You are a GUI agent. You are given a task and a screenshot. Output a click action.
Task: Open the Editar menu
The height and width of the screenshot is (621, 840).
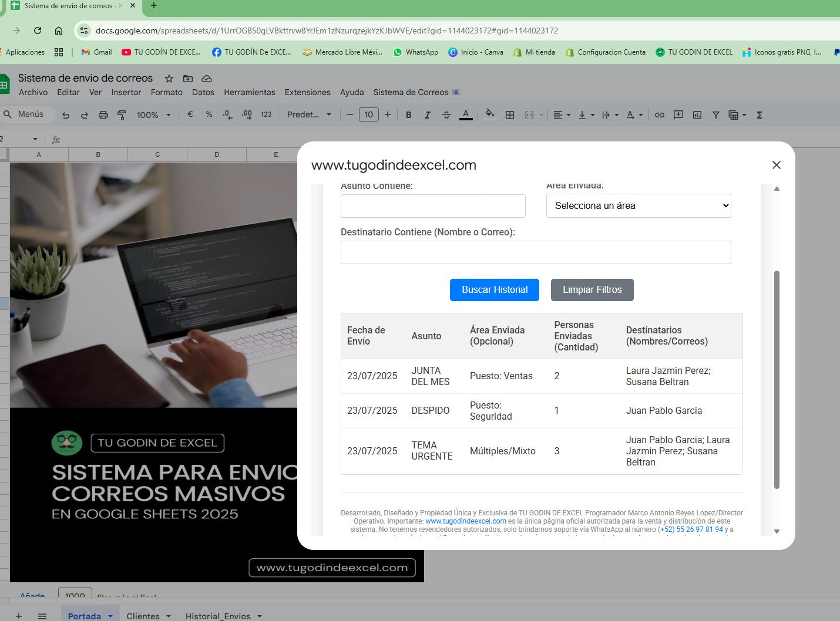coord(68,92)
